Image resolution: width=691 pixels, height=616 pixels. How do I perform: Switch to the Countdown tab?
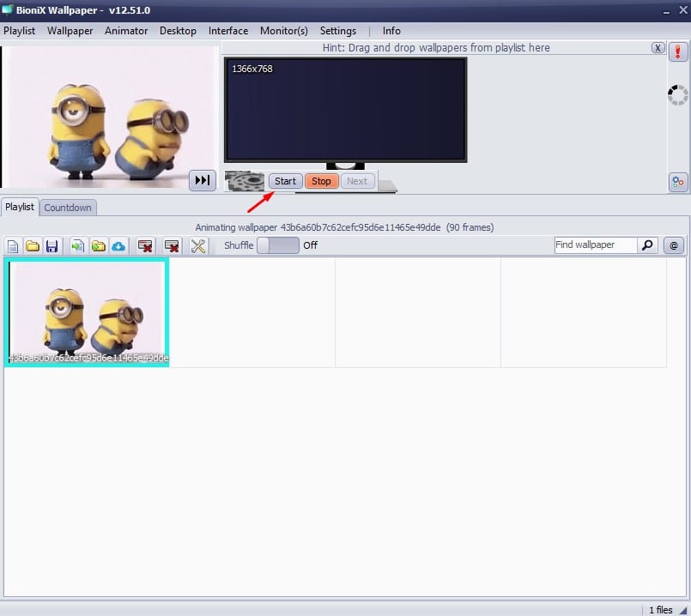(x=68, y=208)
